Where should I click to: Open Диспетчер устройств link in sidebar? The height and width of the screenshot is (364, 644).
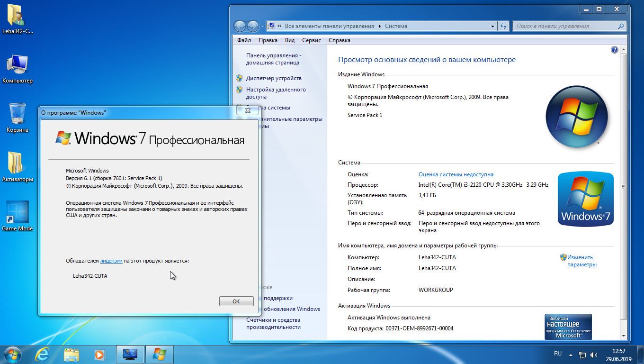point(274,78)
